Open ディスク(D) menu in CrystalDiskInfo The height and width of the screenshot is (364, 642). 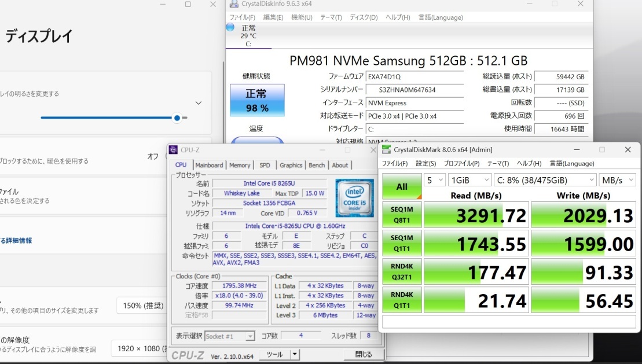tap(364, 17)
